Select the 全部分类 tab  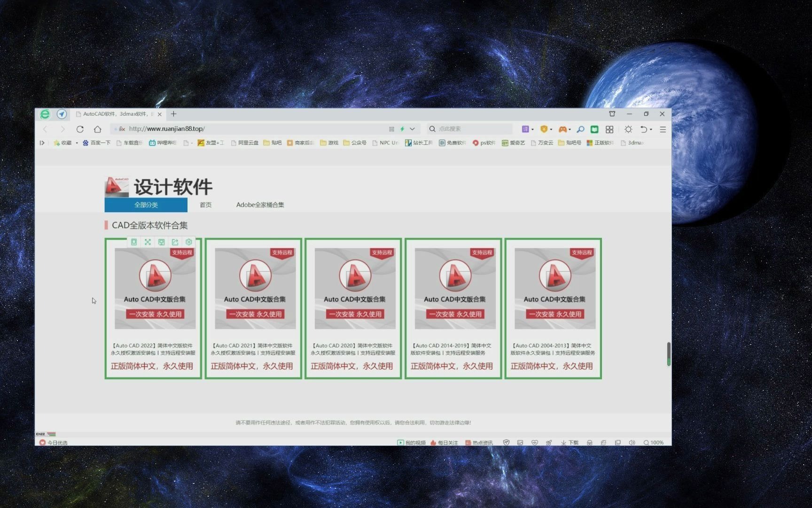point(146,205)
